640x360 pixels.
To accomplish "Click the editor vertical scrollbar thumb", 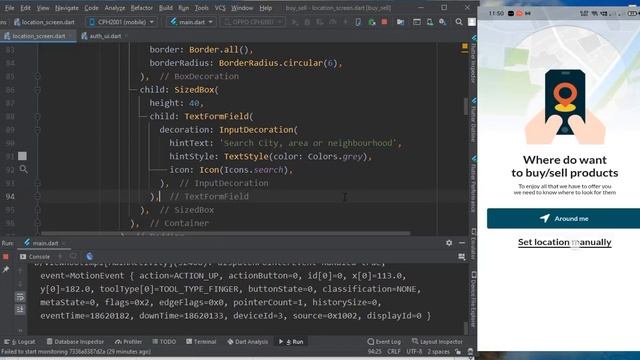I will point(466,106).
